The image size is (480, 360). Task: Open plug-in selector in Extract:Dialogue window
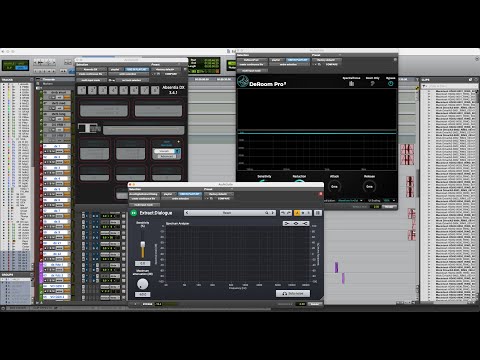[x=143, y=194]
